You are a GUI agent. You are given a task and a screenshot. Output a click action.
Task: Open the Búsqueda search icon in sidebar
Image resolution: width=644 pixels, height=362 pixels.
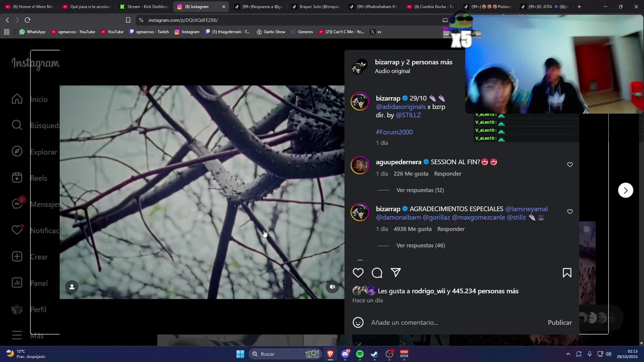[x=17, y=125]
